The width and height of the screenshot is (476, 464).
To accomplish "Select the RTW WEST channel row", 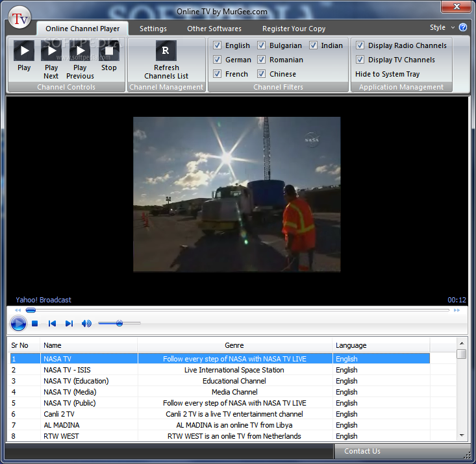I will click(220, 436).
